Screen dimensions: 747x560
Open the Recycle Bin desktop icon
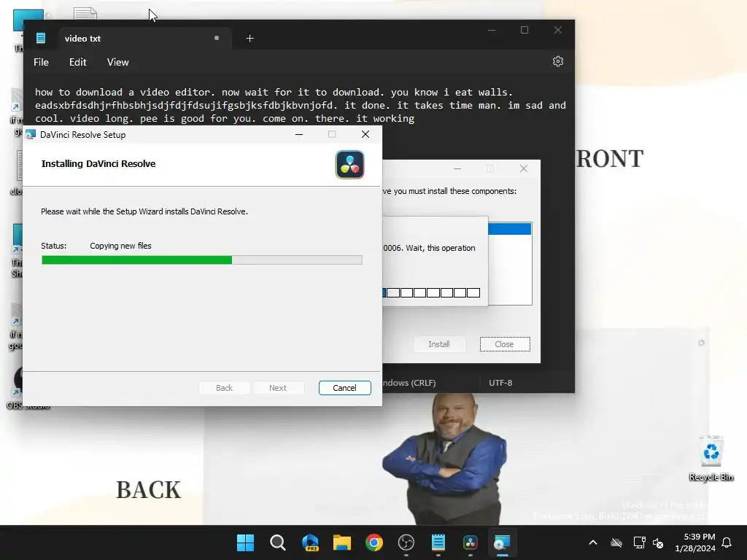711,458
